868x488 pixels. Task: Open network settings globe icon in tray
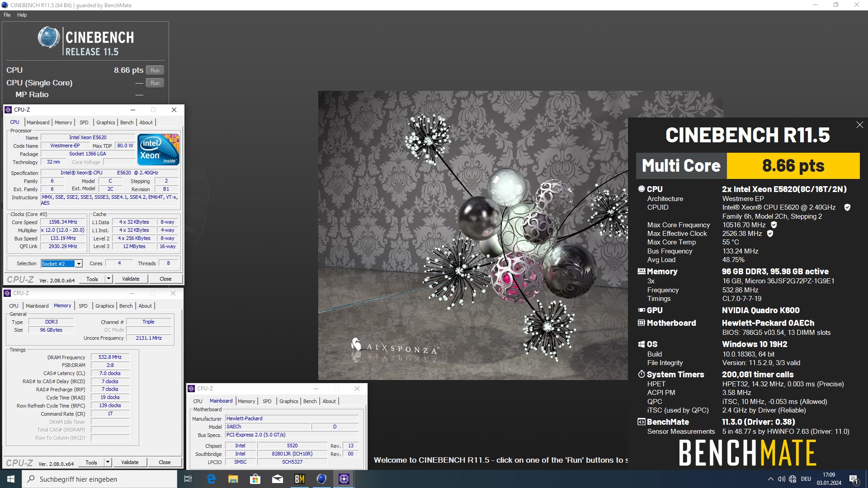point(793,479)
